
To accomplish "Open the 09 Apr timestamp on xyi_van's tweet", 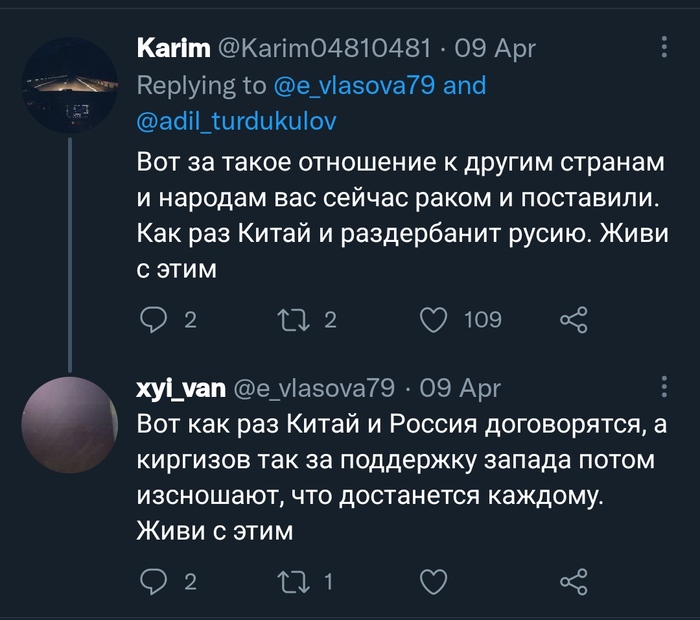I will click(460, 387).
